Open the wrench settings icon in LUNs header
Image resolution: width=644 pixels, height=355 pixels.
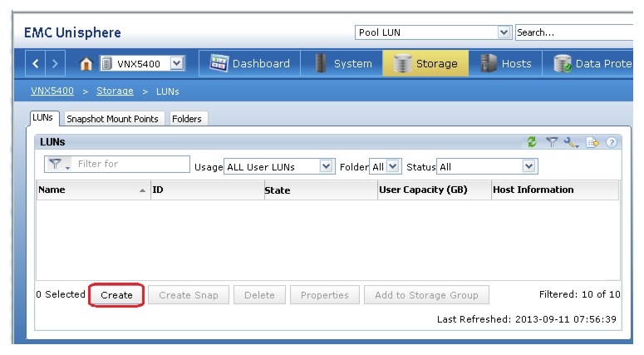[571, 142]
